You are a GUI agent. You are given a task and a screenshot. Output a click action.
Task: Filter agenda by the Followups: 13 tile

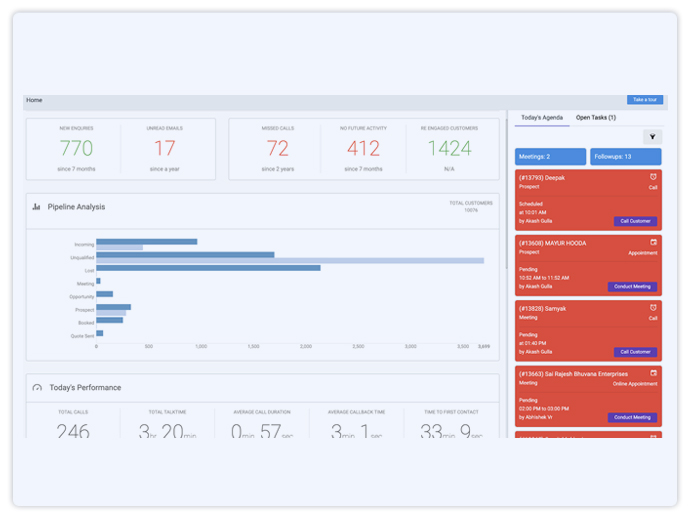click(625, 157)
